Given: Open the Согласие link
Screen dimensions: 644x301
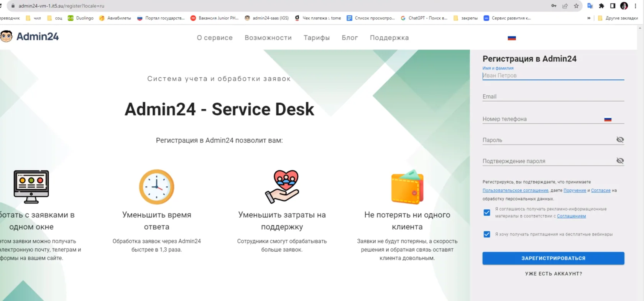Looking at the screenshot, I should (601, 191).
